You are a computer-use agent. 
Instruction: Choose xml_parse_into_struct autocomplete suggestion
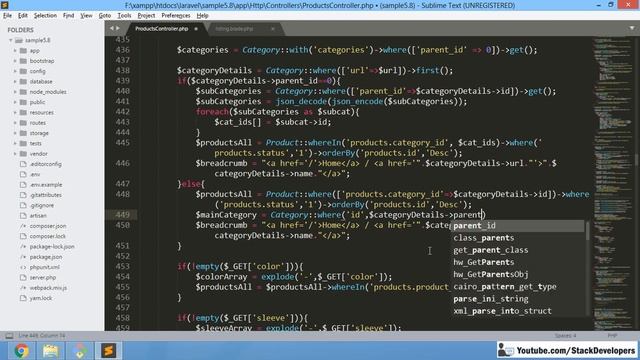click(x=518, y=311)
